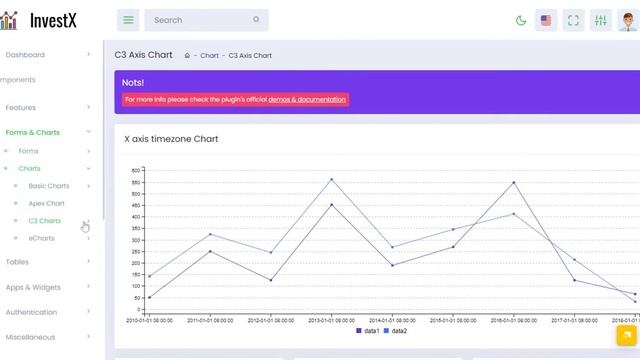This screenshot has width=640, height=360.
Task: Switch to dark mode with moon icon
Action: pos(521,20)
